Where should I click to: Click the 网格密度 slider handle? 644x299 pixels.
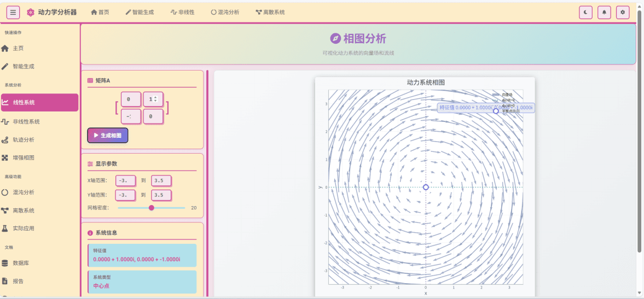tap(151, 208)
